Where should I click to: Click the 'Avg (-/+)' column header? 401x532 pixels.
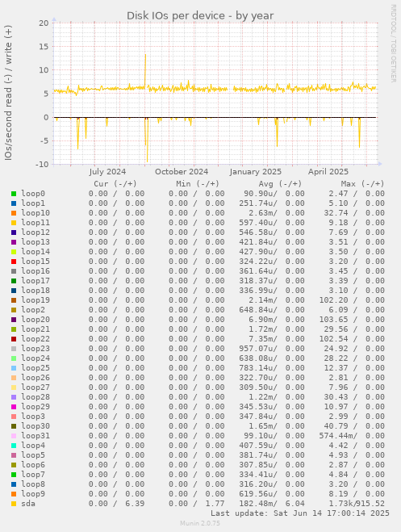280,184
